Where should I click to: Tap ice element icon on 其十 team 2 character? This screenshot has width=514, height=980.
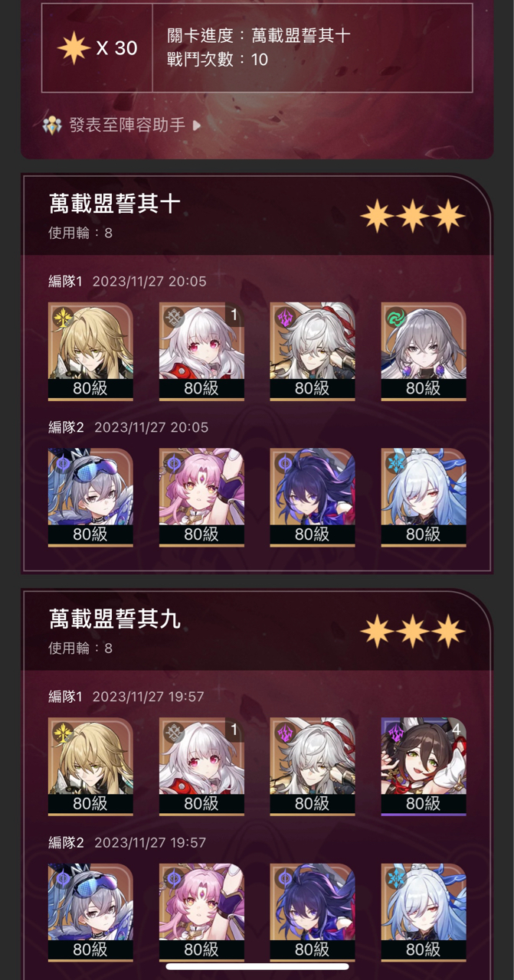point(395,462)
